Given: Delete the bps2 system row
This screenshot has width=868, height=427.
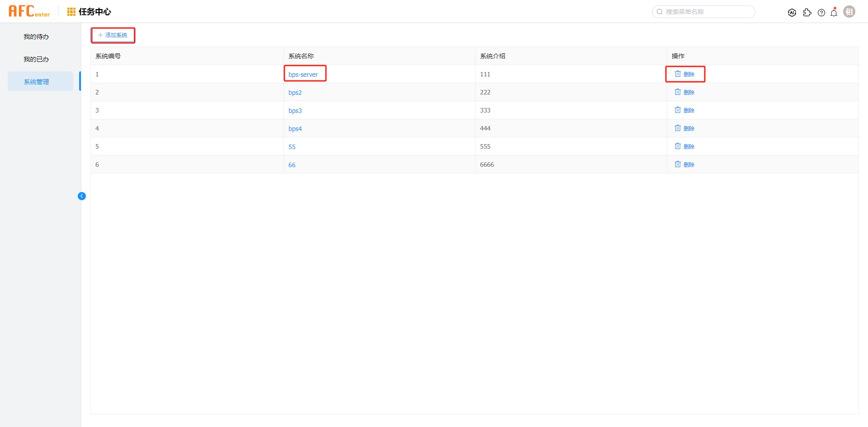Looking at the screenshot, I should (x=684, y=92).
